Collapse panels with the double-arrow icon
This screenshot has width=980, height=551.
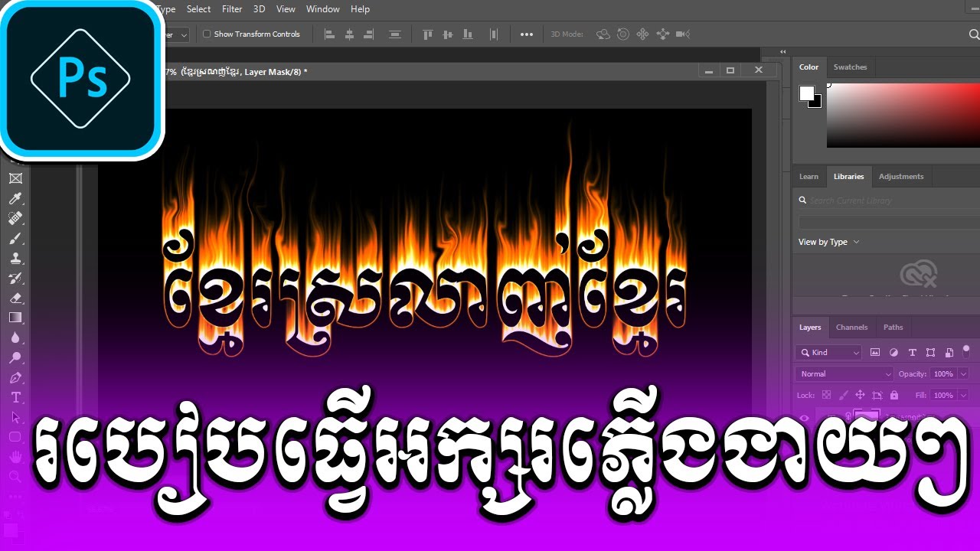(x=782, y=52)
